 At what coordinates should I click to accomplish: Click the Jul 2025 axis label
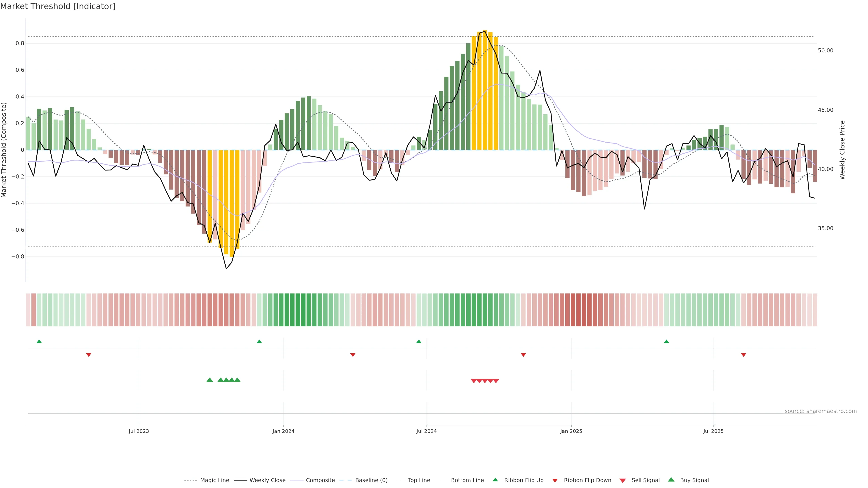click(x=713, y=431)
